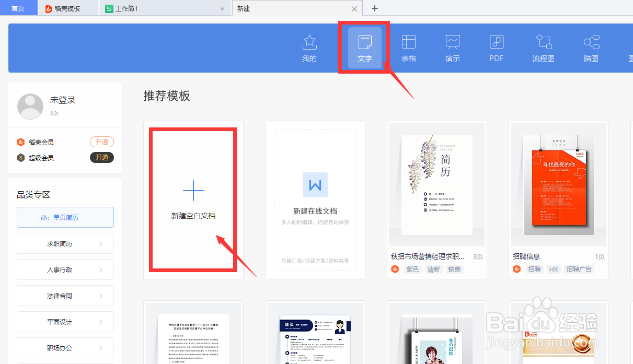Open a new tab with the plus icon
This screenshot has height=364, width=633.
coord(374,8)
